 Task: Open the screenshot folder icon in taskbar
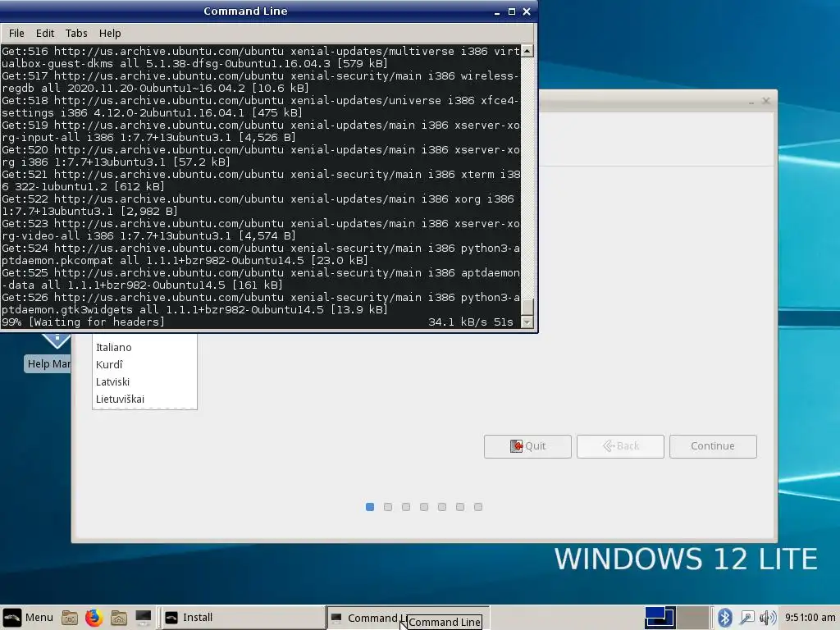click(70, 618)
